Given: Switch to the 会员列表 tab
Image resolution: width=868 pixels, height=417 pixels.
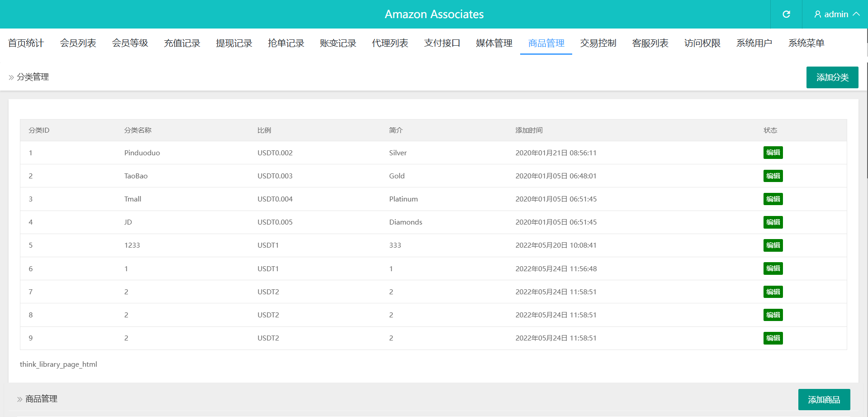Looking at the screenshot, I should (x=78, y=43).
